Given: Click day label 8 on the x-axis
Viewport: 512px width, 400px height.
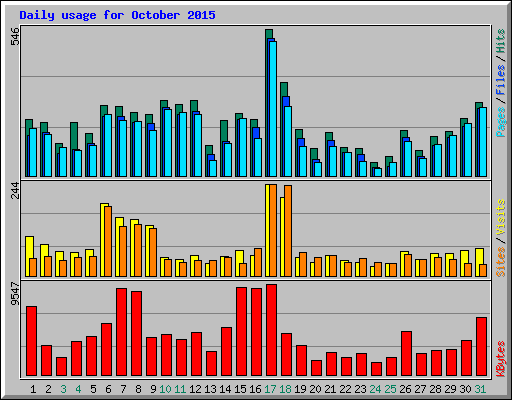Looking at the screenshot, I should (138, 389).
